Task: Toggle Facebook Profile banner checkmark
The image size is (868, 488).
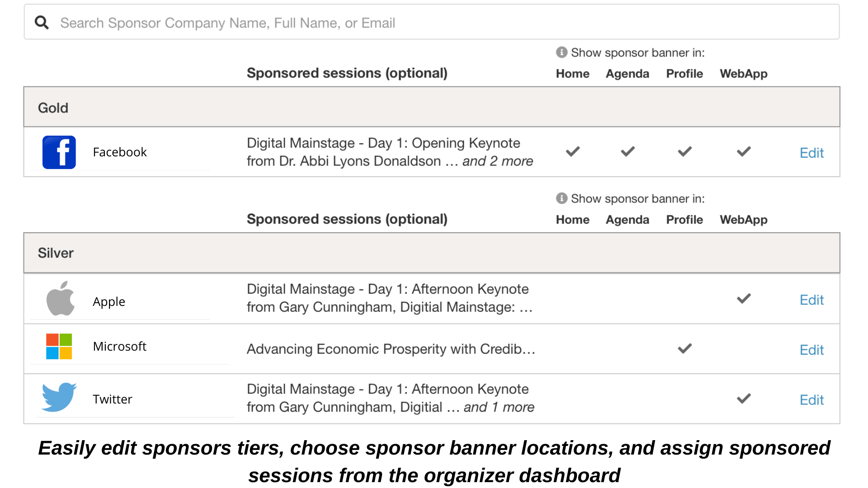Action: [x=684, y=152]
